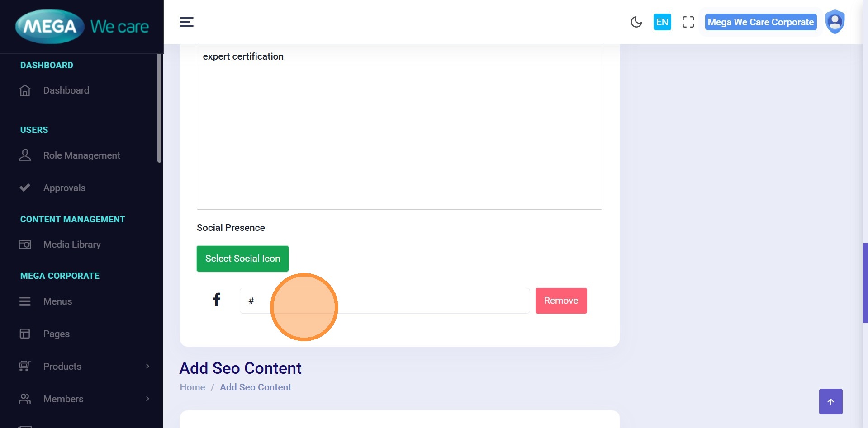
Task: Click the Facebook social icon
Action: pyautogui.click(x=217, y=299)
